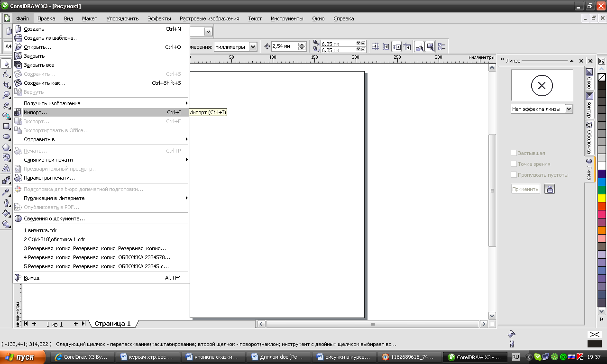
Task: Select the Zoom magnifier tool
Action: coord(6,95)
